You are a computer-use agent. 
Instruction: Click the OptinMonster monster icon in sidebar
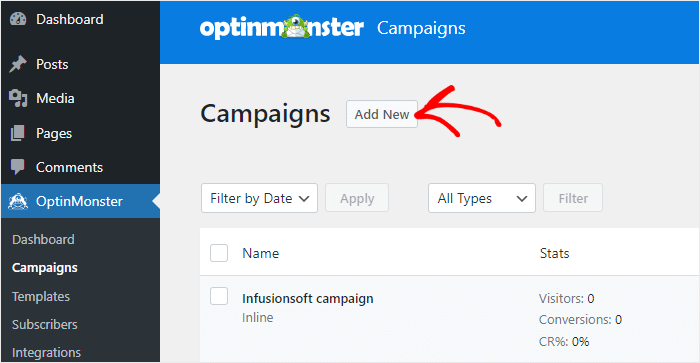click(18, 201)
